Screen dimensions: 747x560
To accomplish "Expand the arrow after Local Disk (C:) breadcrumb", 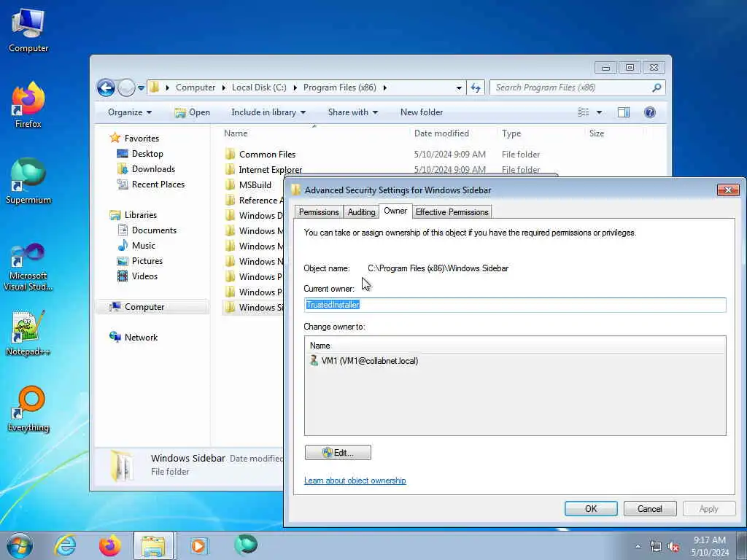I will pyautogui.click(x=295, y=87).
